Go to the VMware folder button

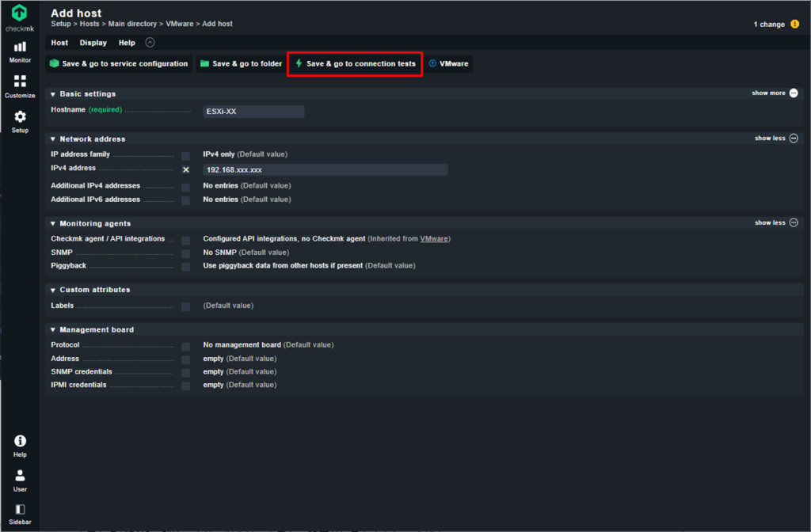pos(448,63)
